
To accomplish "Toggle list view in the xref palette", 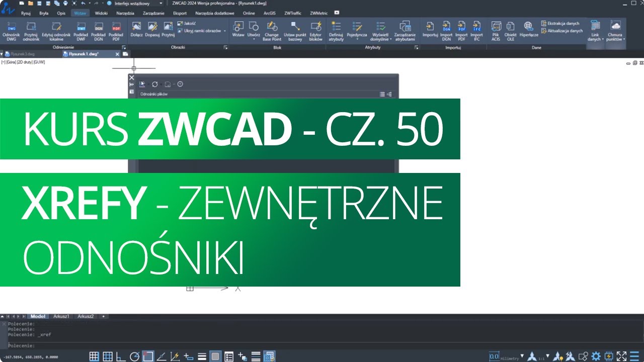I will point(382,94).
